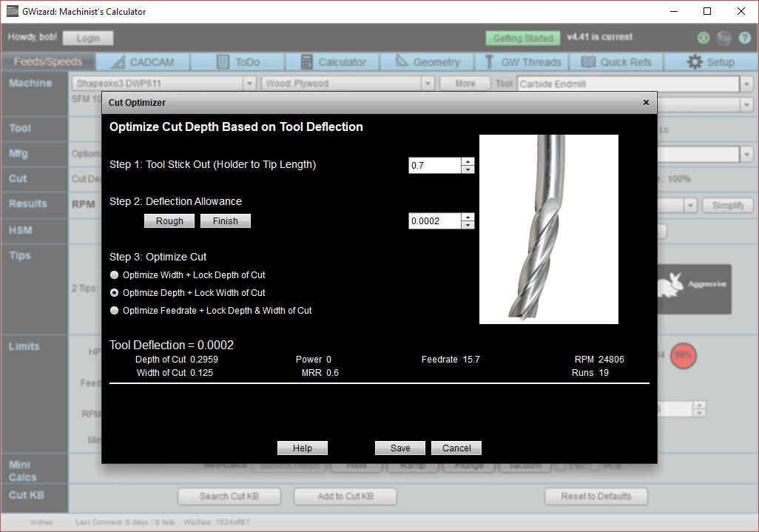Increase Tool Stick Out with the up stepper

click(468, 161)
